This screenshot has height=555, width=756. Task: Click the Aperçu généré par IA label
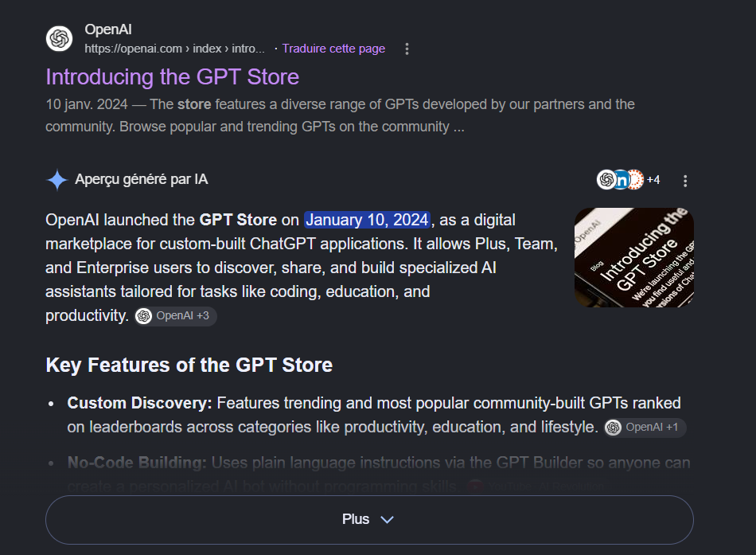pyautogui.click(x=142, y=179)
